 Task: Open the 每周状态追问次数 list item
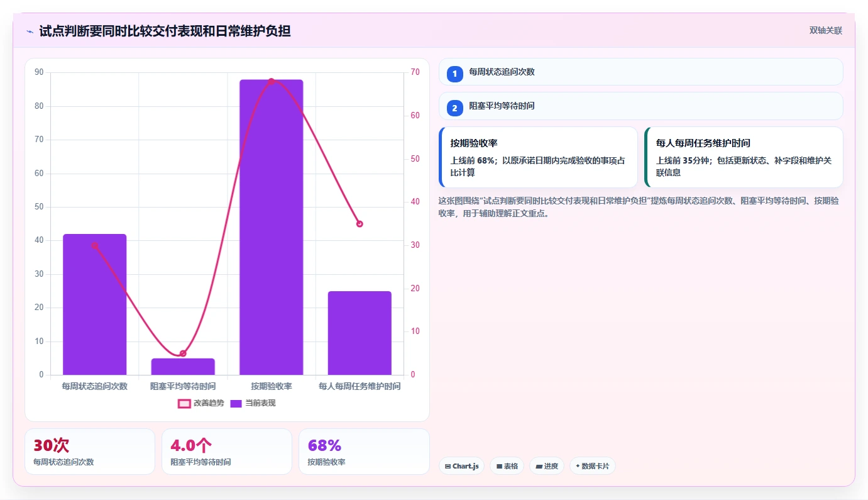(x=640, y=72)
